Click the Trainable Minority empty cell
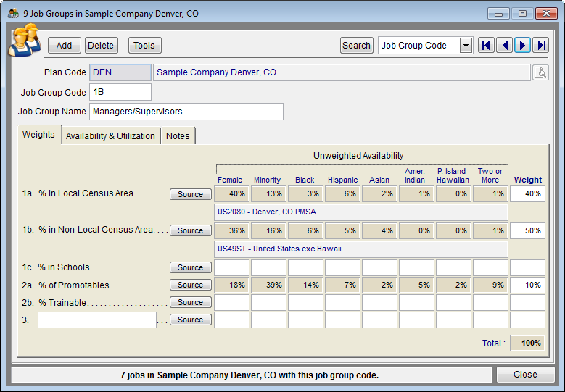This screenshot has width=565, height=392. (268, 302)
